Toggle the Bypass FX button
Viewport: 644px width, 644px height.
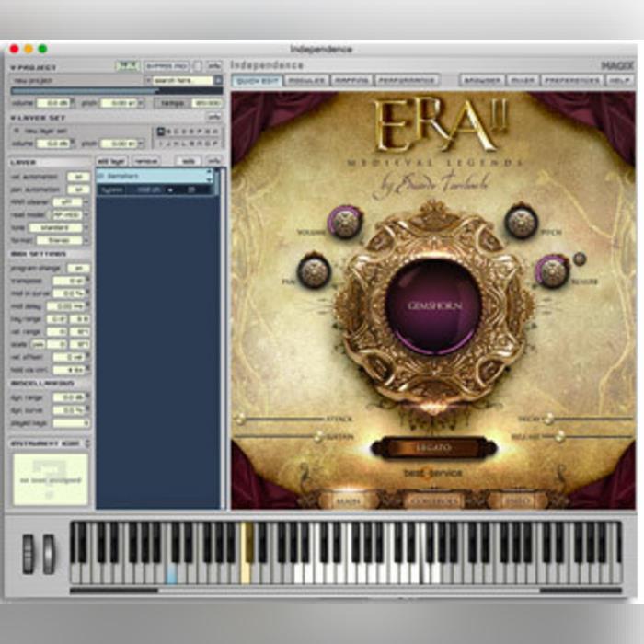click(x=166, y=66)
